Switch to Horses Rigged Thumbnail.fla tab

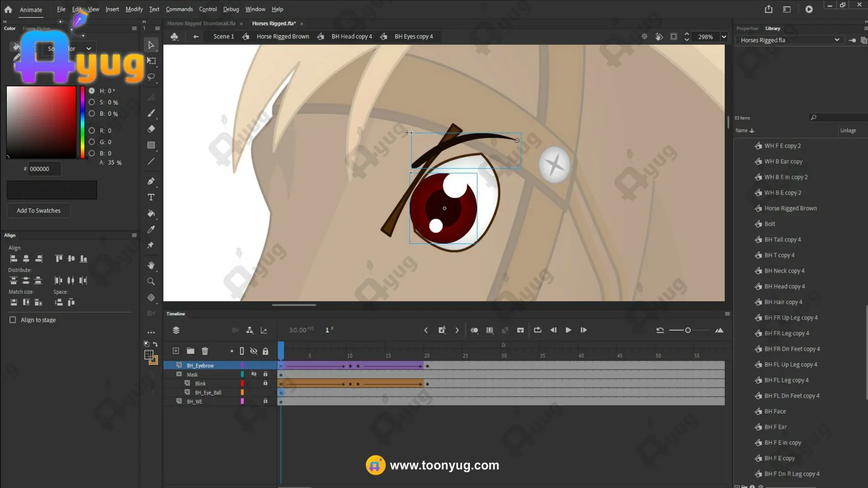[x=201, y=23]
